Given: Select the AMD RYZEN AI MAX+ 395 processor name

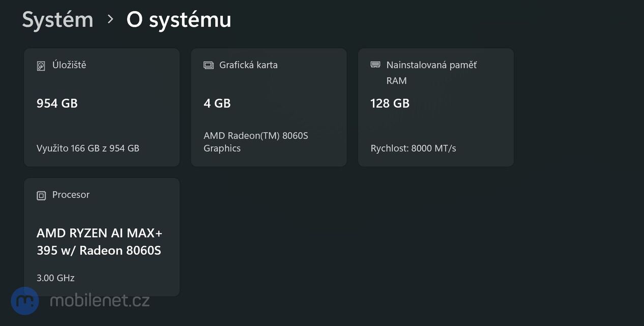Looking at the screenshot, I should pos(99,241).
